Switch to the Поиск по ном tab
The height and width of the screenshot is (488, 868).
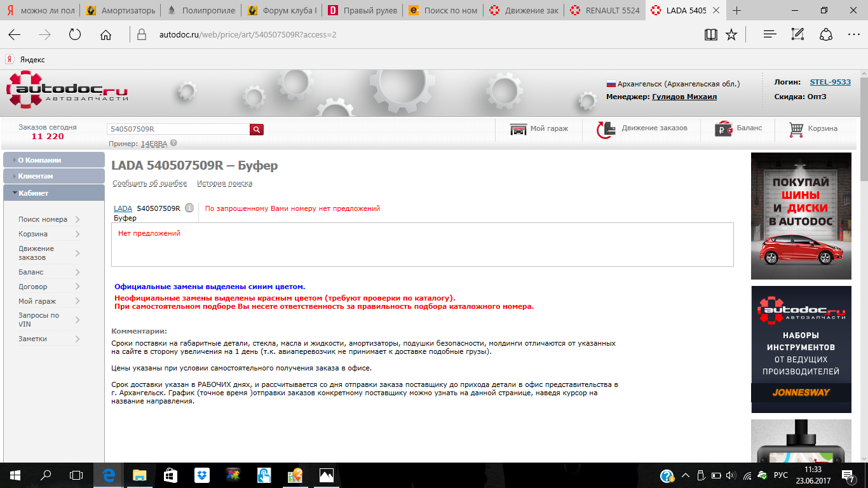pyautogui.click(x=443, y=10)
